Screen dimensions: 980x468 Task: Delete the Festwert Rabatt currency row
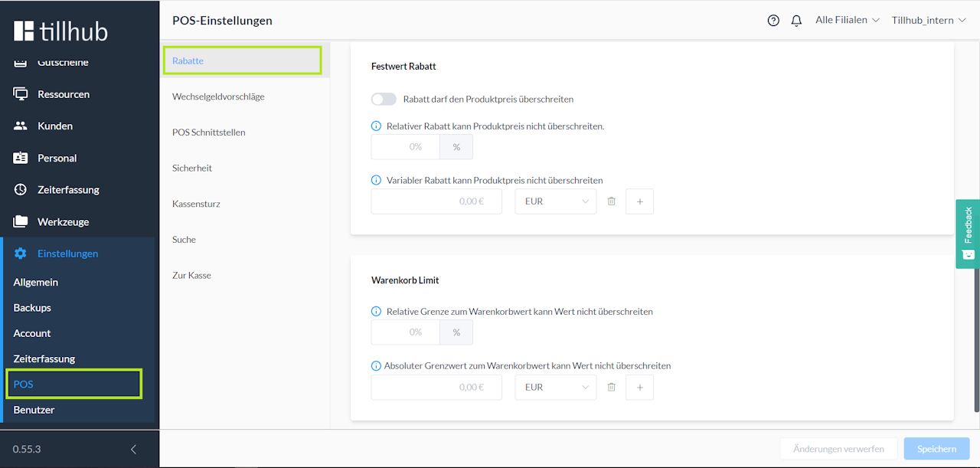coord(611,201)
